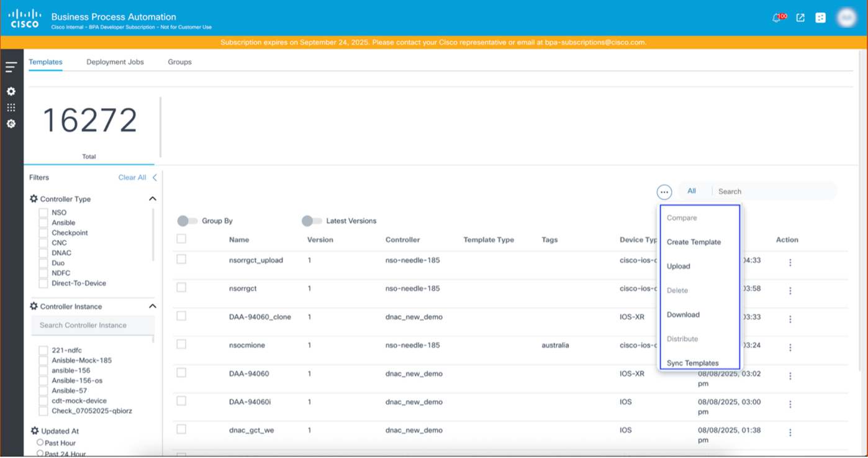Collapse the Filters panel with the left chevron
Image resolution: width=868 pixels, height=458 pixels.
tap(155, 178)
